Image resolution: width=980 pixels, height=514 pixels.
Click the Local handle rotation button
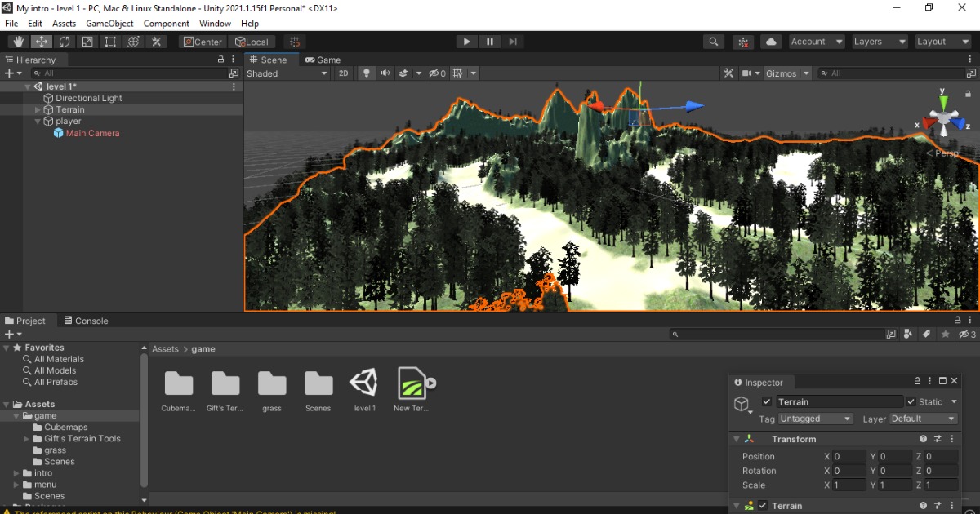(x=252, y=42)
